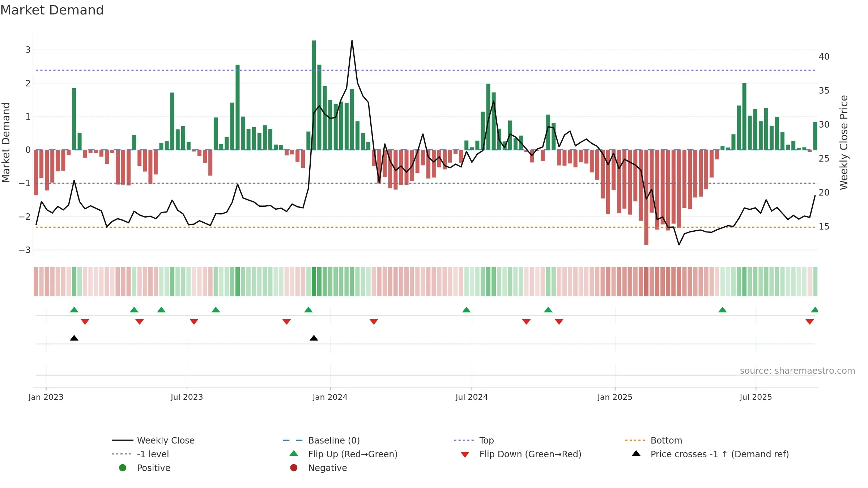Click the Jul 2023 x-axis label

(187, 397)
